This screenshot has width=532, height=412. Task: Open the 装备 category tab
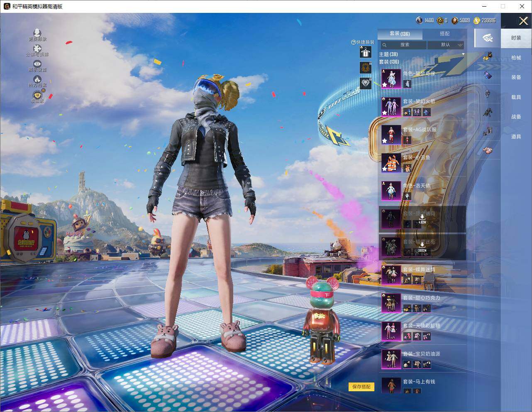pos(516,77)
